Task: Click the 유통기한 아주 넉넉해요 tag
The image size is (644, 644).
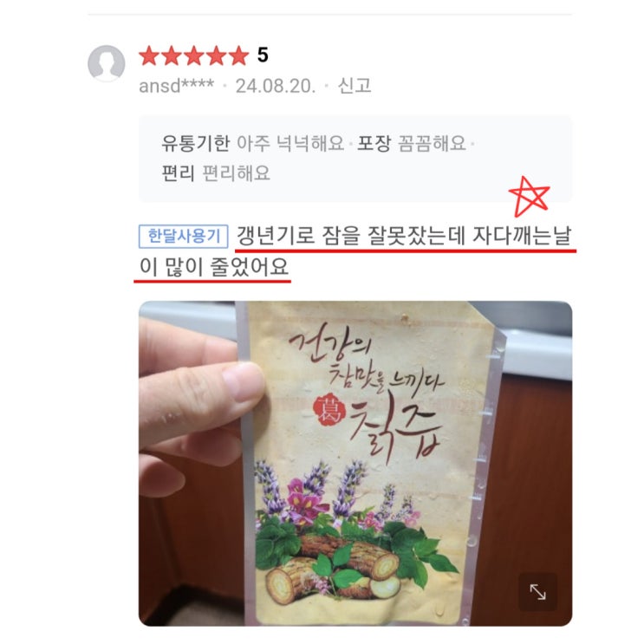Action: tap(252, 143)
